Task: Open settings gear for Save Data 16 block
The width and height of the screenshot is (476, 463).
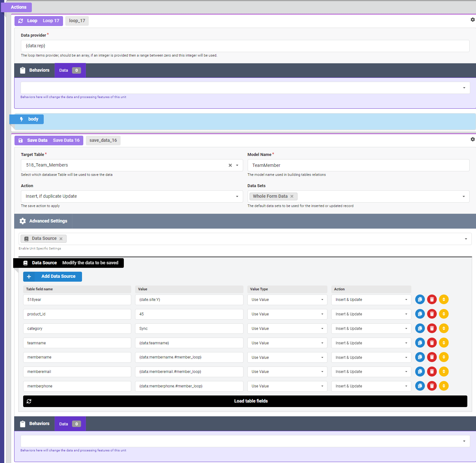Action: 472,139
